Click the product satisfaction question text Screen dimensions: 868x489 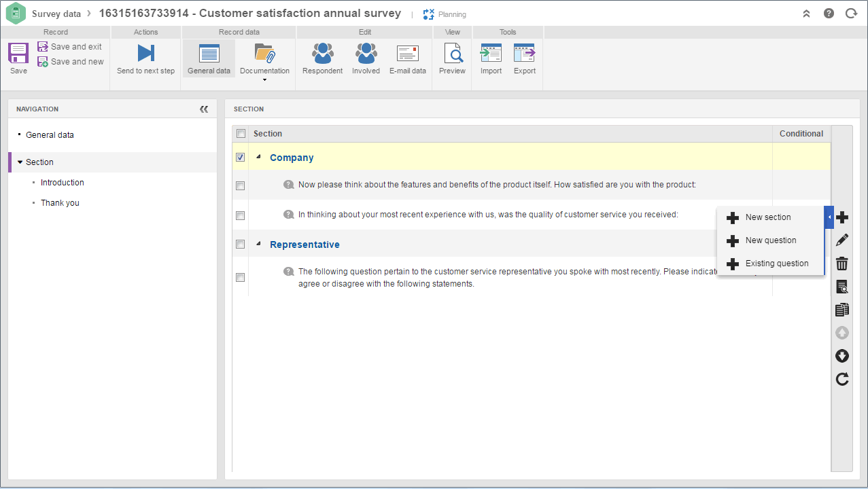[x=498, y=185]
